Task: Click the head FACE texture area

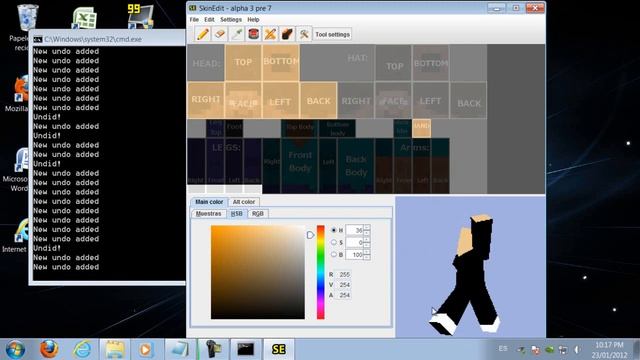Action: 243,101
